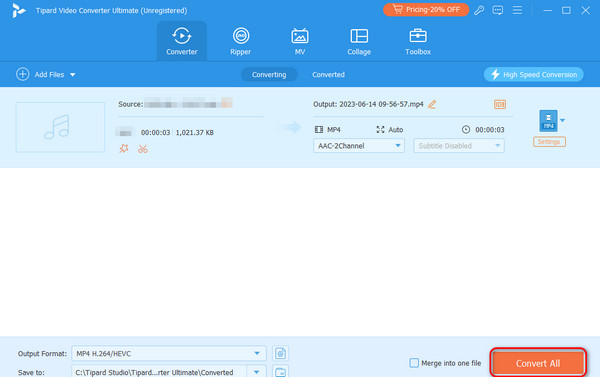Show the Converted list
The image size is (600, 377).
pyautogui.click(x=328, y=75)
